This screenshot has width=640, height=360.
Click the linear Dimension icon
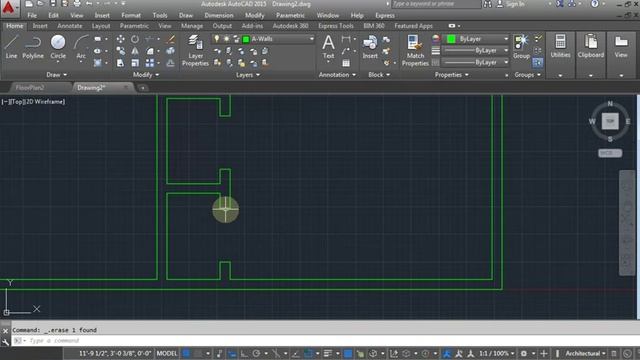(346, 39)
